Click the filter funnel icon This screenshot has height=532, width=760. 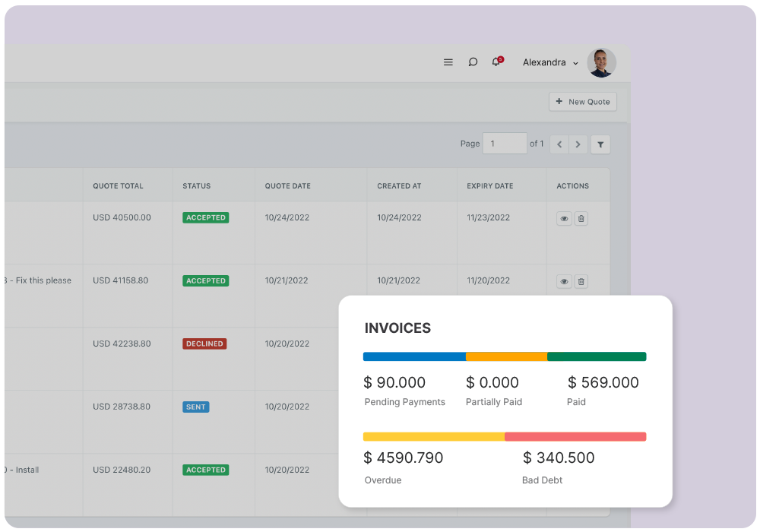(x=600, y=144)
